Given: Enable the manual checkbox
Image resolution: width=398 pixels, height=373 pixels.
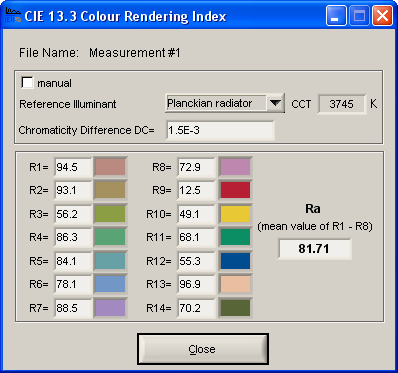Looking at the screenshot, I should 27,82.
